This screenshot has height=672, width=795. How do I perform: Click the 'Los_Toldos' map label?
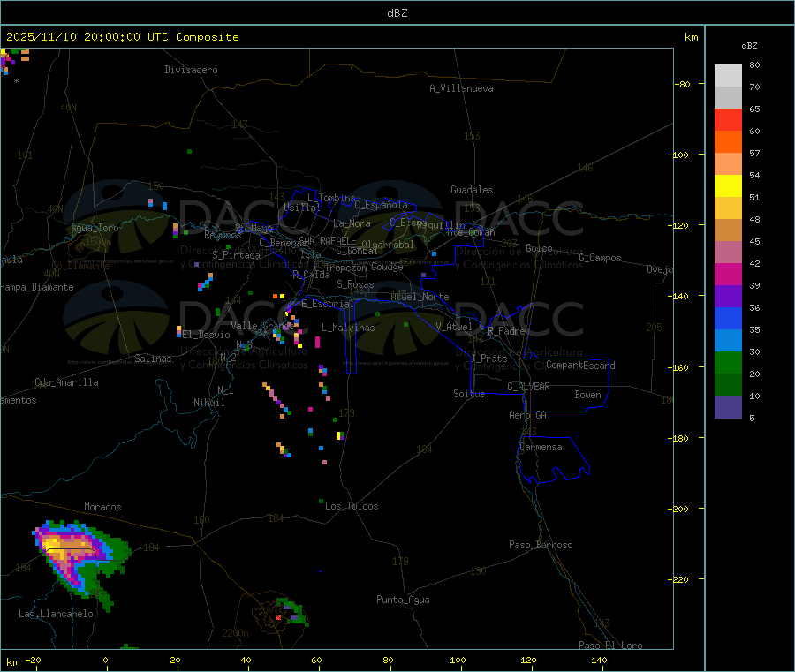click(x=352, y=506)
